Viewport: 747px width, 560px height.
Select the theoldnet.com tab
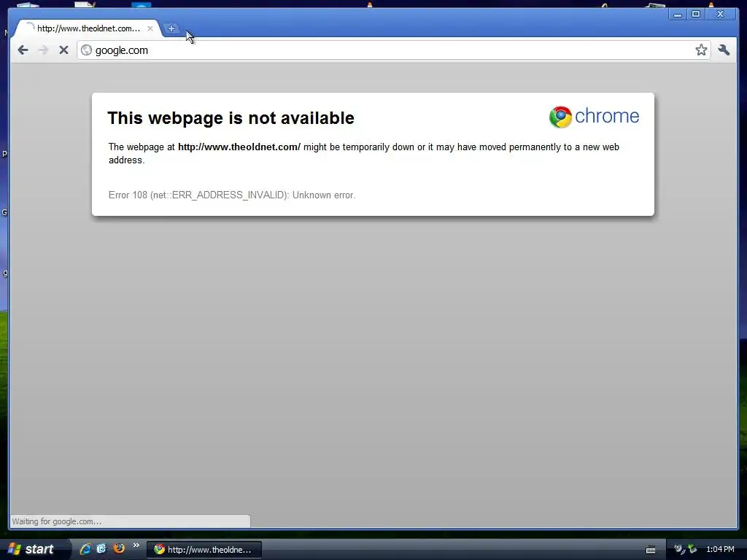click(88, 28)
